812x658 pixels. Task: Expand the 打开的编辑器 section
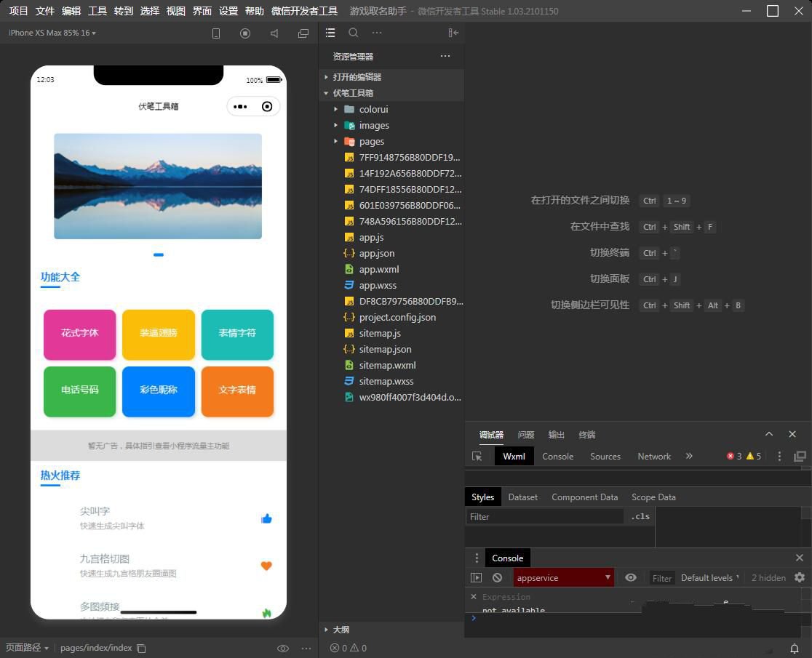tap(391, 77)
